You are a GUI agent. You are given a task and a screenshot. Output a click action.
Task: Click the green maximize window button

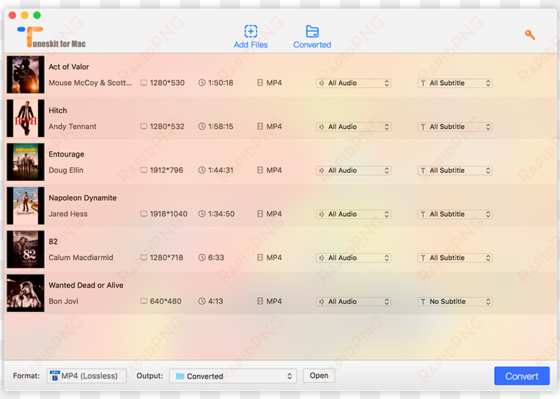[x=37, y=15]
